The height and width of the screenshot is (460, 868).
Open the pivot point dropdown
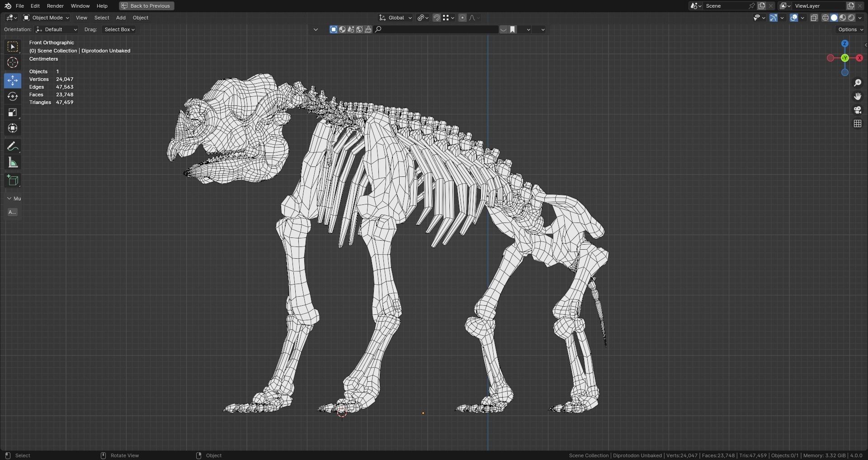(423, 18)
